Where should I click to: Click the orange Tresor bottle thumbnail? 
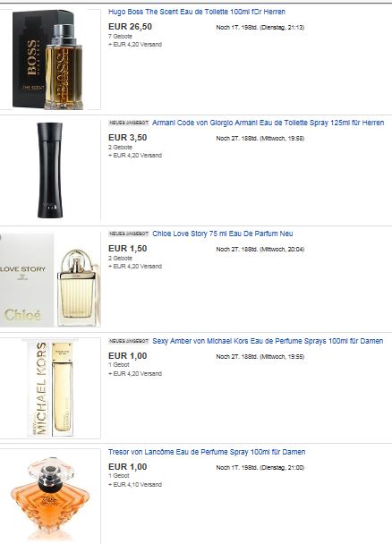click(x=50, y=497)
